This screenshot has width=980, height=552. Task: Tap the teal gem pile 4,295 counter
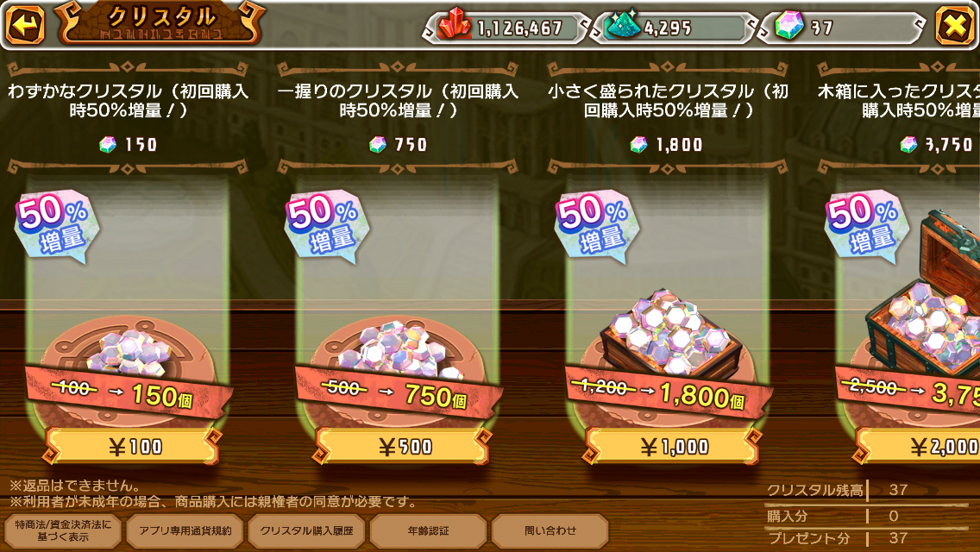point(673,28)
